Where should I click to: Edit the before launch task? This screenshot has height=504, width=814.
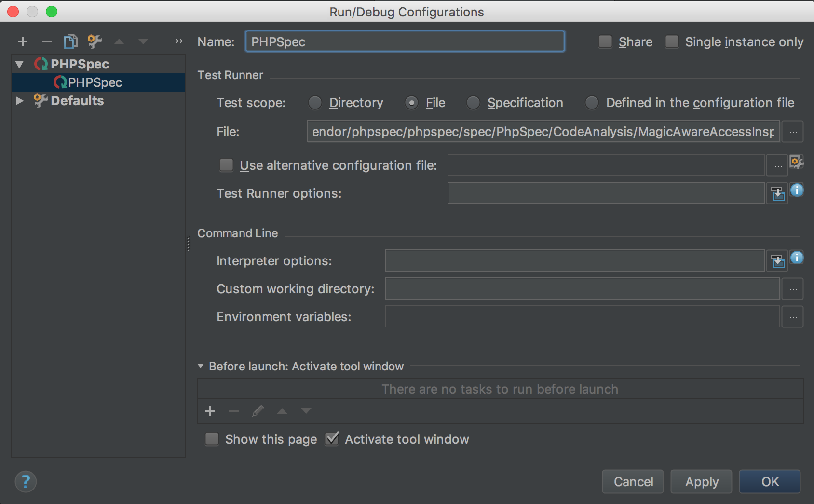(258, 411)
